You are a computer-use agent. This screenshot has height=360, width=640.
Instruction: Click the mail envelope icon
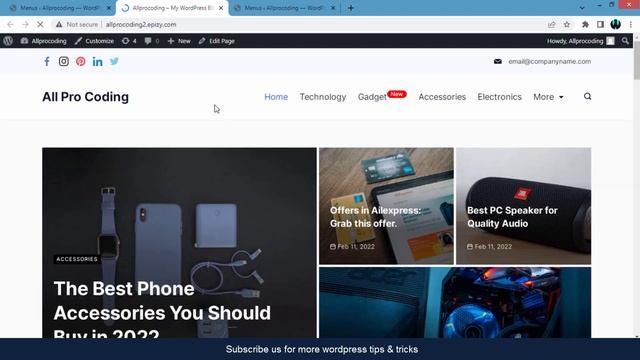point(498,62)
